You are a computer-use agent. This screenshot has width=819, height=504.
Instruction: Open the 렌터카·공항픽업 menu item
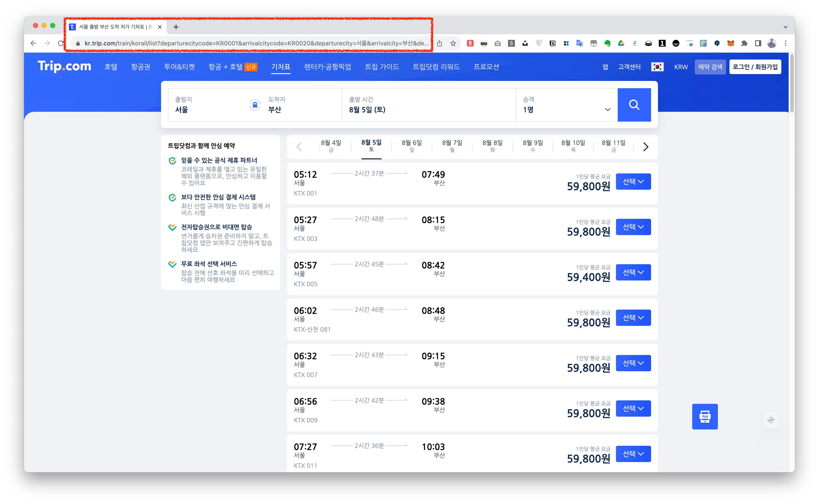(327, 67)
